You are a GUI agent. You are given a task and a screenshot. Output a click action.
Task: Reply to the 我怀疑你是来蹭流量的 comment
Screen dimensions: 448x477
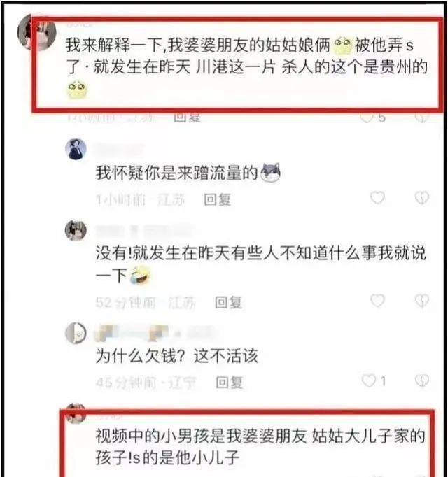[218, 200]
